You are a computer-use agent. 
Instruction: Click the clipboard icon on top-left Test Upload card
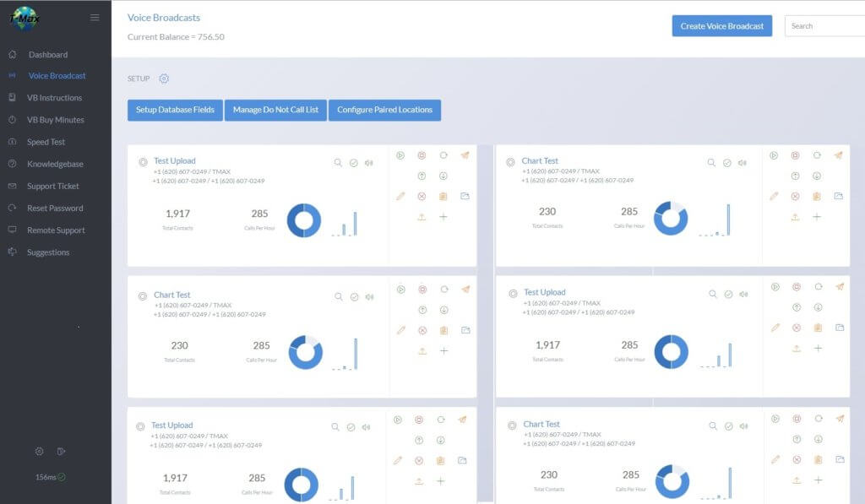(443, 197)
